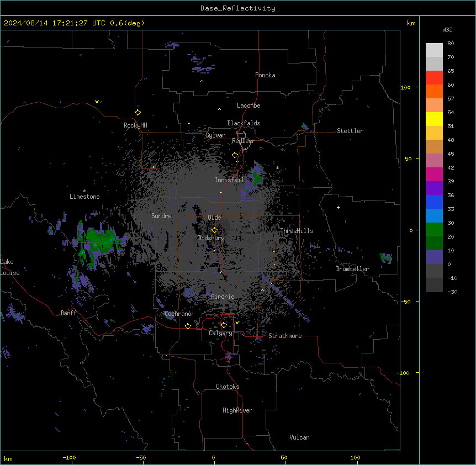
Task: Click the Airdrie city label
Action: pyautogui.click(x=223, y=297)
